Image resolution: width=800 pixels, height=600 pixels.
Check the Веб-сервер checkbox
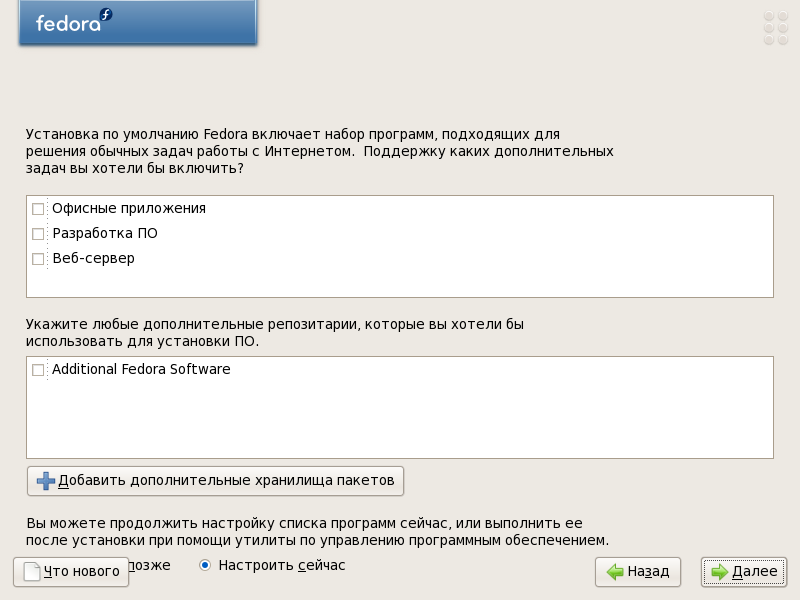click(38, 259)
